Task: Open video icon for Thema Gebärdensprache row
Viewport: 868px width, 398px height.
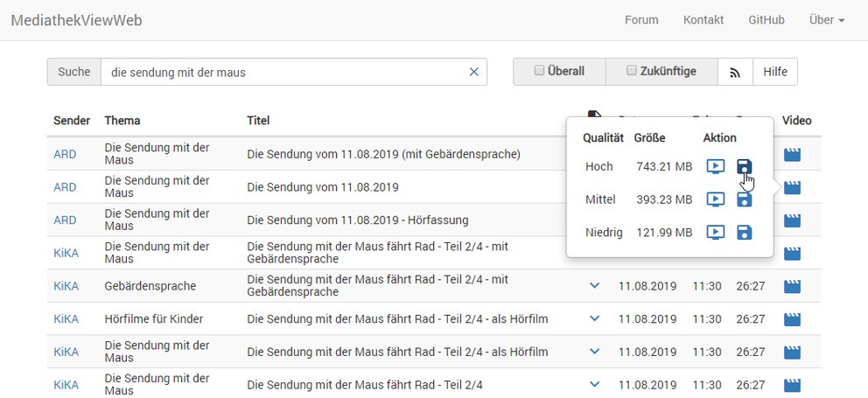Action: 792,286
